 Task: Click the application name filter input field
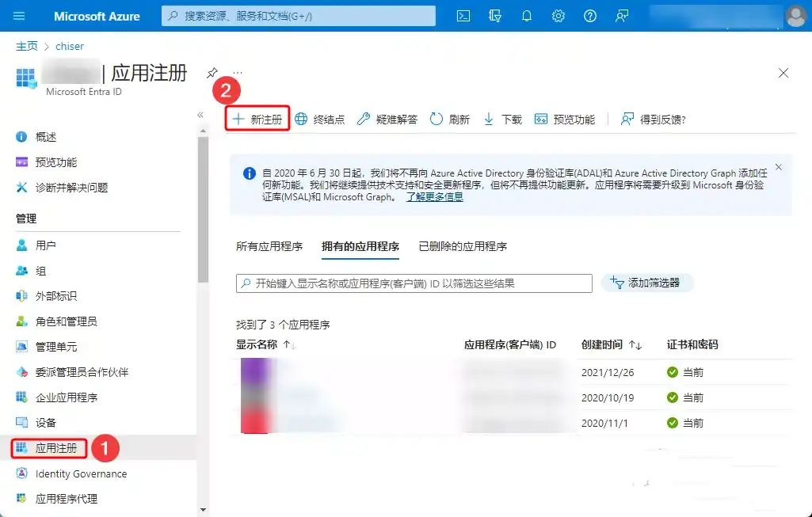412,283
